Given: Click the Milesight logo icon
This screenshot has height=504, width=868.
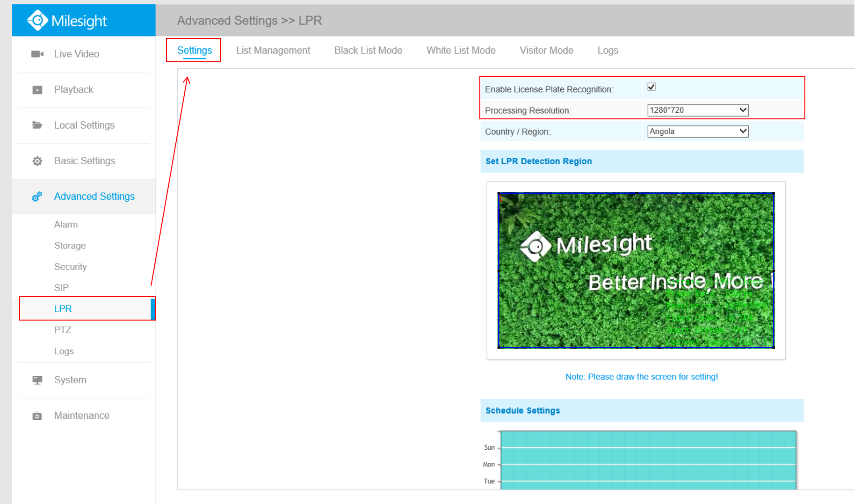Looking at the screenshot, I should [x=37, y=20].
